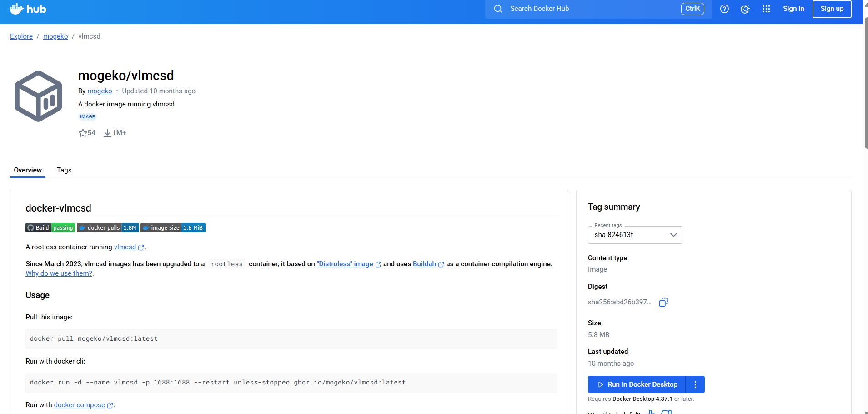The height and width of the screenshot is (414, 868).
Task: Click the Docker Hub logo
Action: coord(28,9)
